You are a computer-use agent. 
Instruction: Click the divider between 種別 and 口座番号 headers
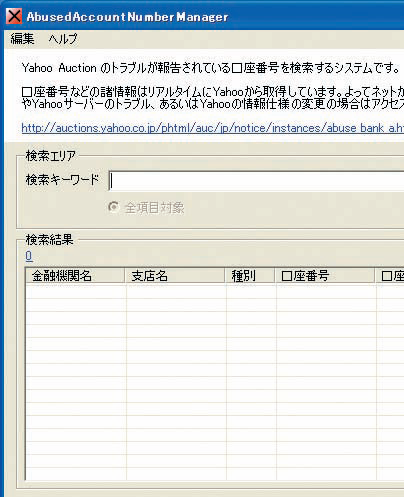click(x=275, y=276)
